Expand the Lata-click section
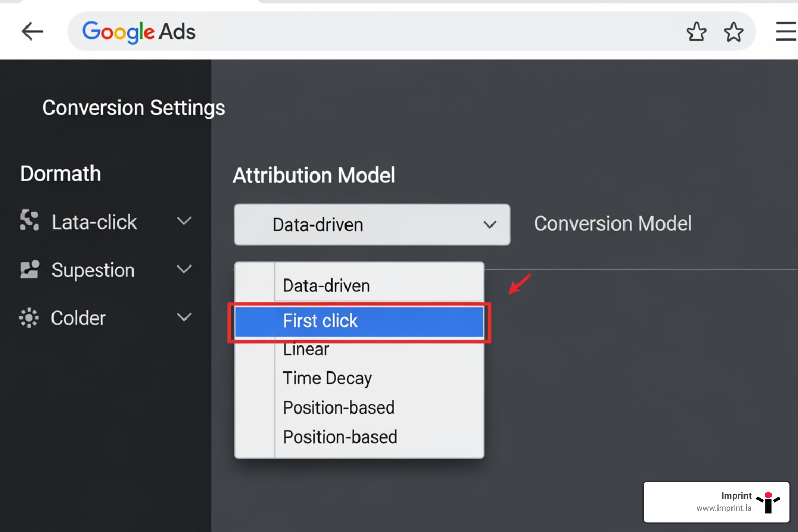Screen dimensions: 798x532 coord(184,221)
